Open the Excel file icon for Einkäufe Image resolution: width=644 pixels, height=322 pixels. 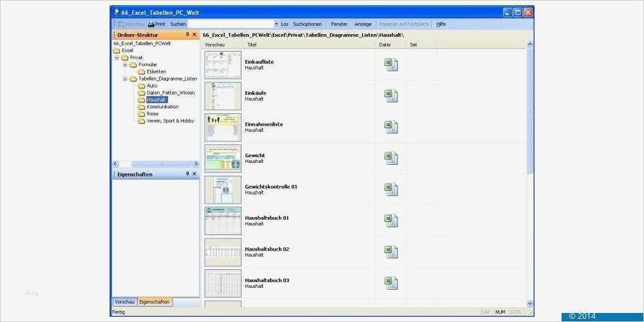point(391,96)
